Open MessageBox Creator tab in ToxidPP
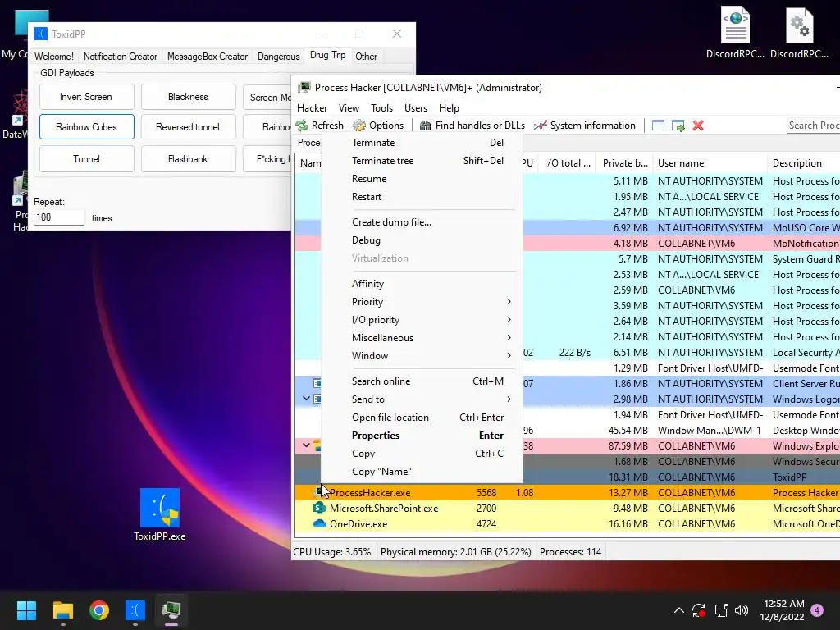Image resolution: width=840 pixels, height=630 pixels. [x=208, y=57]
